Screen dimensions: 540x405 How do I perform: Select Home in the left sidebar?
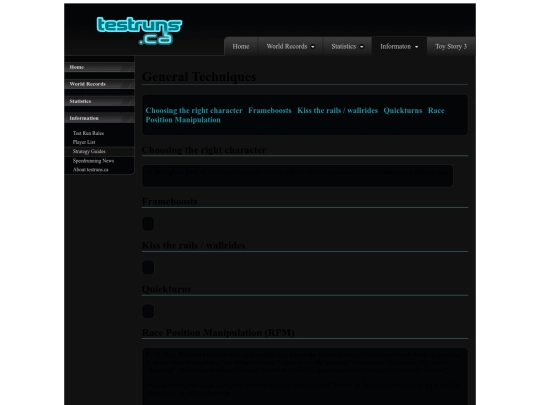[x=99, y=67]
